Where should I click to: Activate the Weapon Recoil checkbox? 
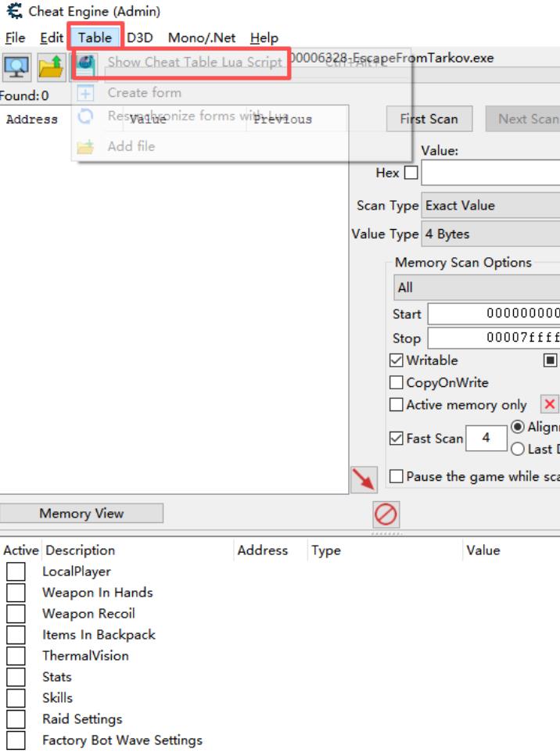point(16,614)
